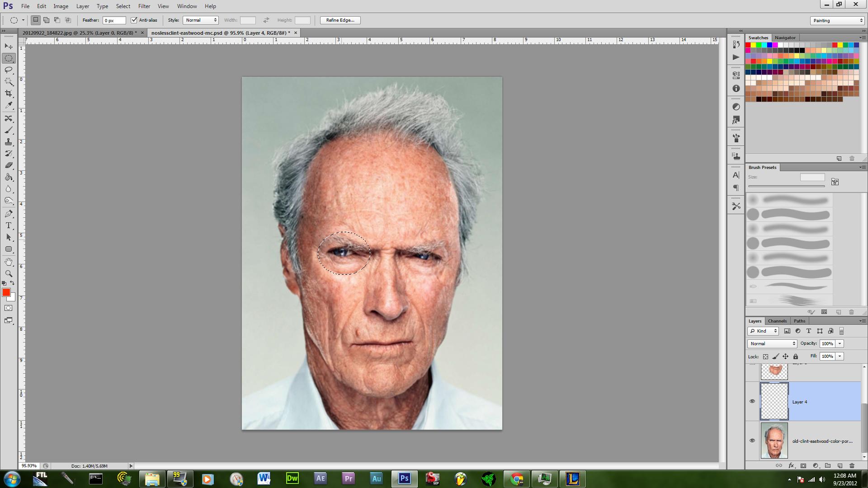Open the Actions panel play icon
The height and width of the screenshot is (488, 868).
pos(736,57)
